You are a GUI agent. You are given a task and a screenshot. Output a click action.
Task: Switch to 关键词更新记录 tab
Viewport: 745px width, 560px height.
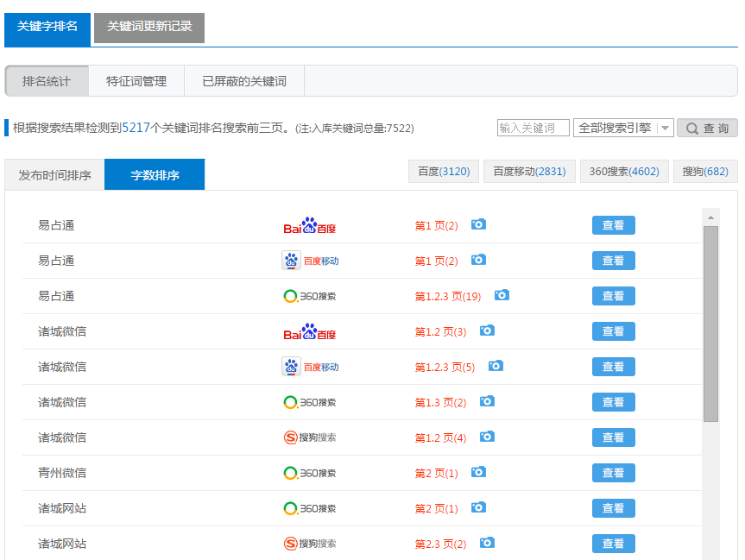(149, 27)
